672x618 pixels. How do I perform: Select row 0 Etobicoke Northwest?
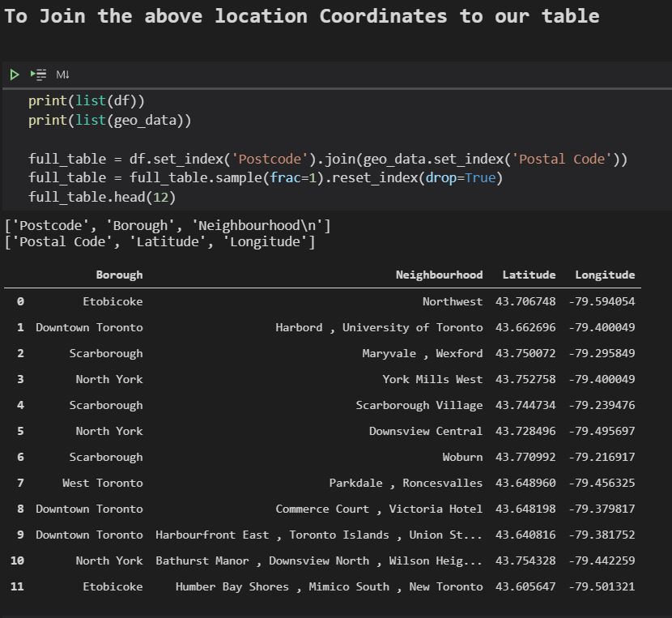tap(322, 301)
